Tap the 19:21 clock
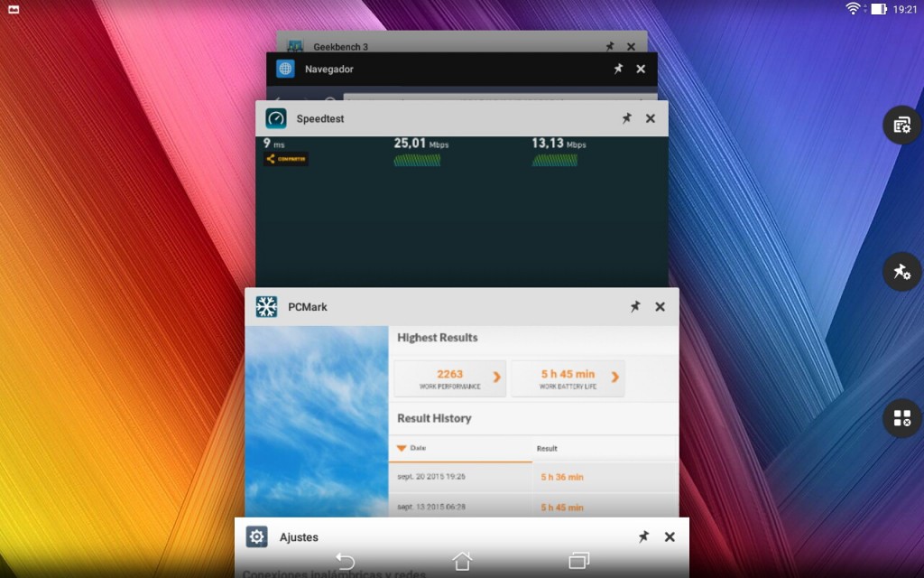Viewport: 924px width, 578px height. tap(905, 9)
